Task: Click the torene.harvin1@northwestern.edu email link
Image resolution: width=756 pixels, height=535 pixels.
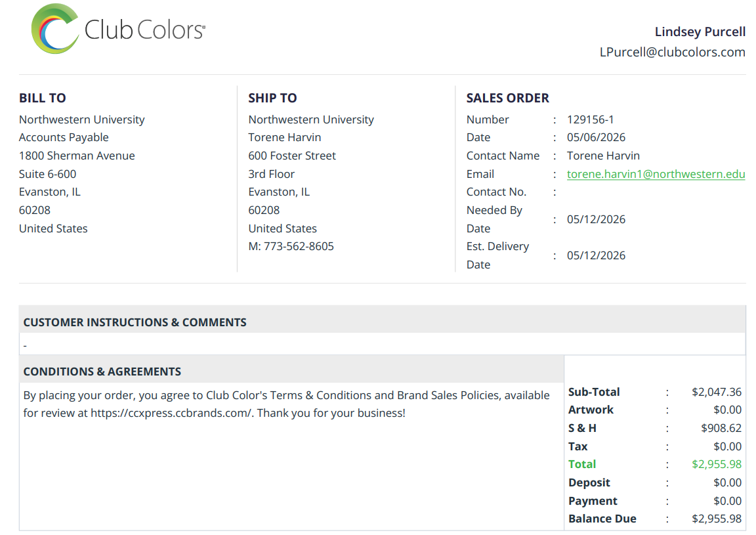Action: (656, 174)
